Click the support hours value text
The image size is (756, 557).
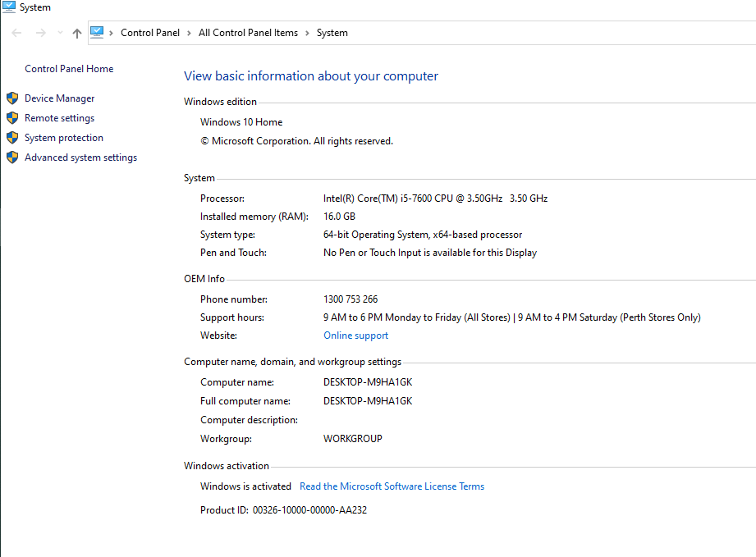tap(512, 317)
